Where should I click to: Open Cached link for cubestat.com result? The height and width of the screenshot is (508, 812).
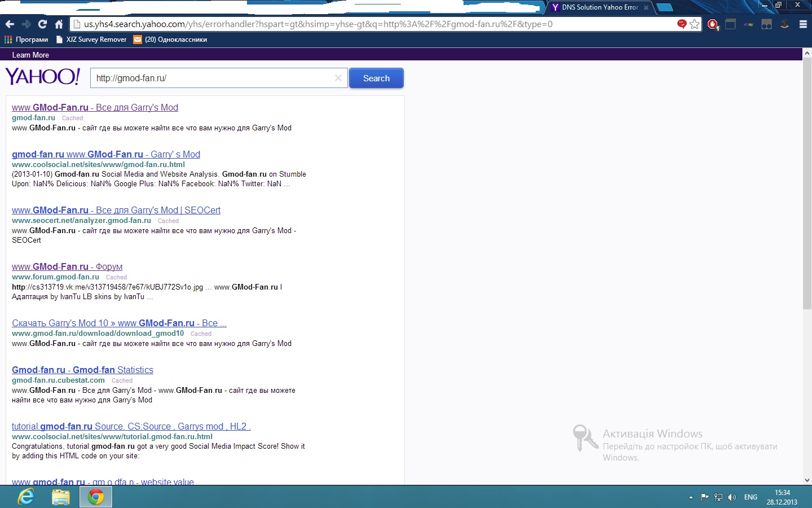[122, 380]
